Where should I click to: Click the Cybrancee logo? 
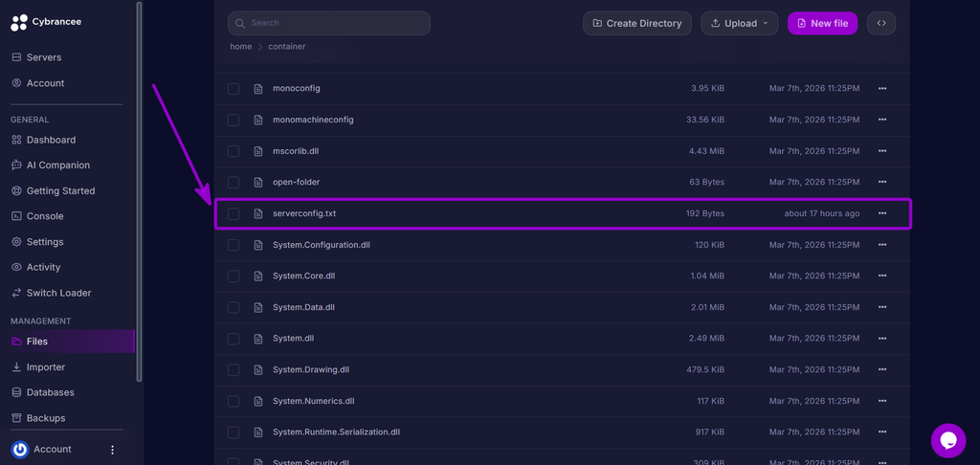pyautogui.click(x=46, y=23)
